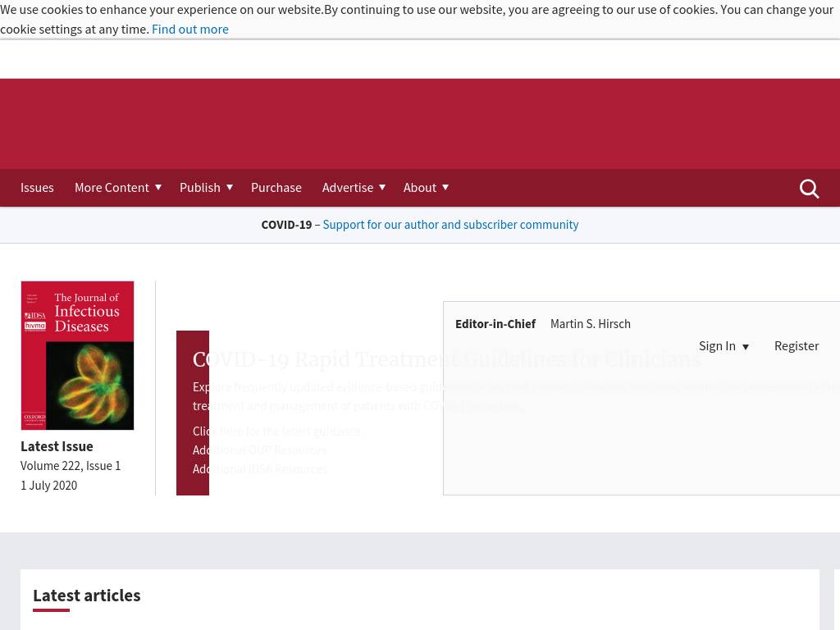Image resolution: width=840 pixels, height=630 pixels.
Task: Click here for the latest guidance link
Action: tap(276, 431)
